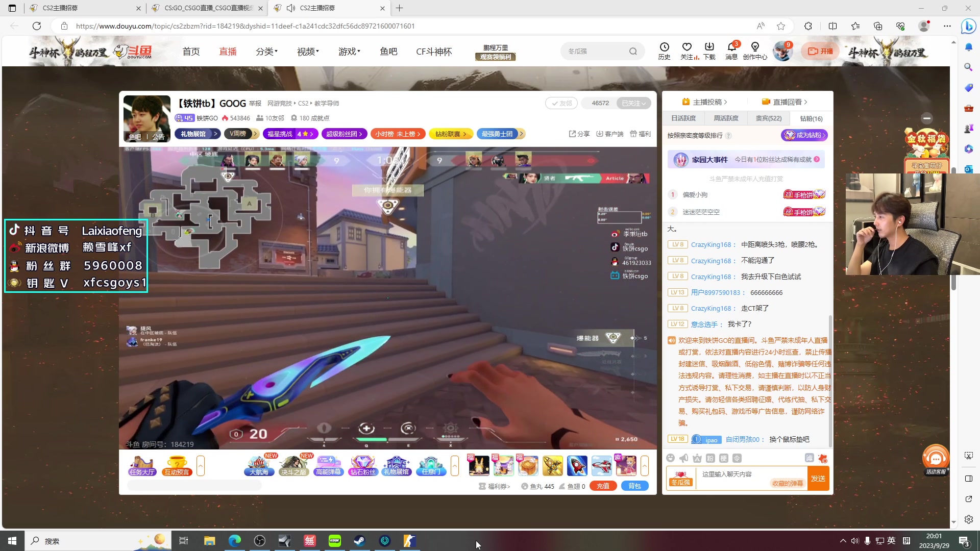Switch to the 日活跃度 tab
Viewport: 980px width, 551px height.
(683, 118)
